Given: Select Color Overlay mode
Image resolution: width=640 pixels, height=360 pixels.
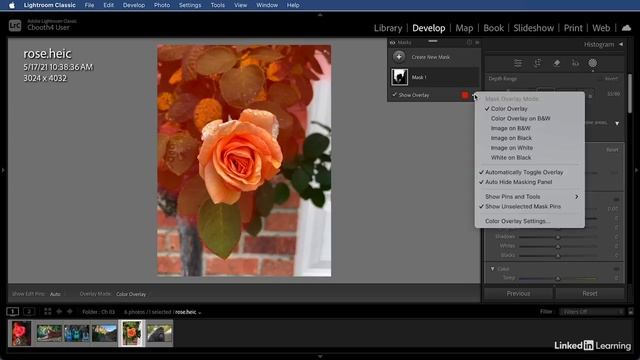Looking at the screenshot, I should [x=509, y=109].
